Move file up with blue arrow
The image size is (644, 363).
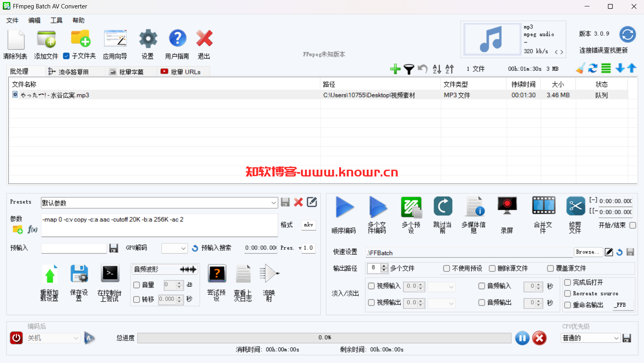coord(632,68)
